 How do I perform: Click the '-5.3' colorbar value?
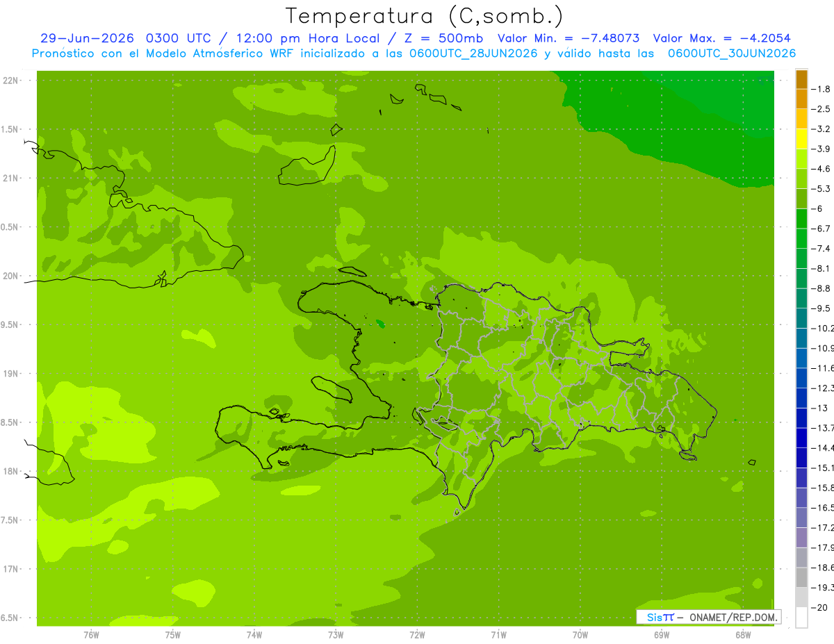point(821,189)
